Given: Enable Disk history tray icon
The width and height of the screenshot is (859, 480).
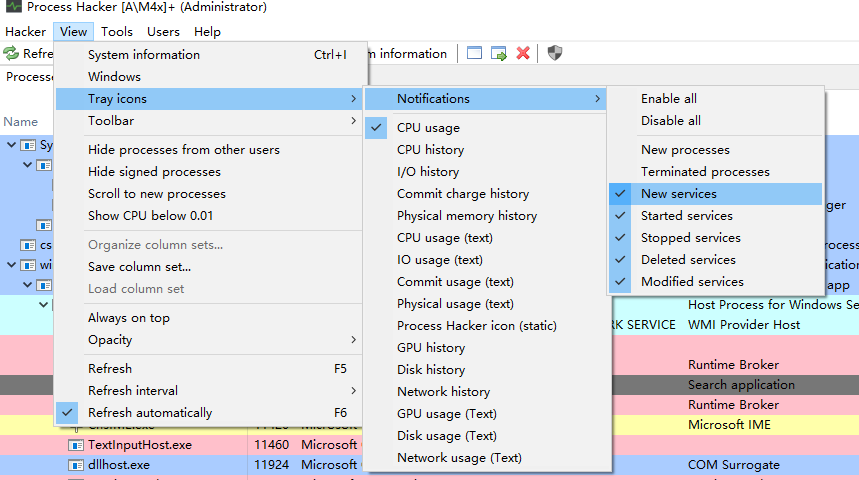Looking at the screenshot, I should click(488, 370).
